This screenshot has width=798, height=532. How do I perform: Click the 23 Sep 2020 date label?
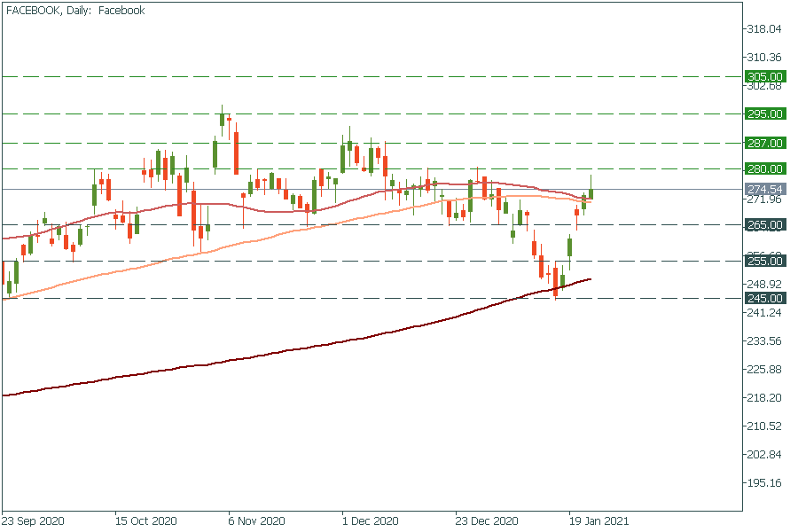[33, 521]
